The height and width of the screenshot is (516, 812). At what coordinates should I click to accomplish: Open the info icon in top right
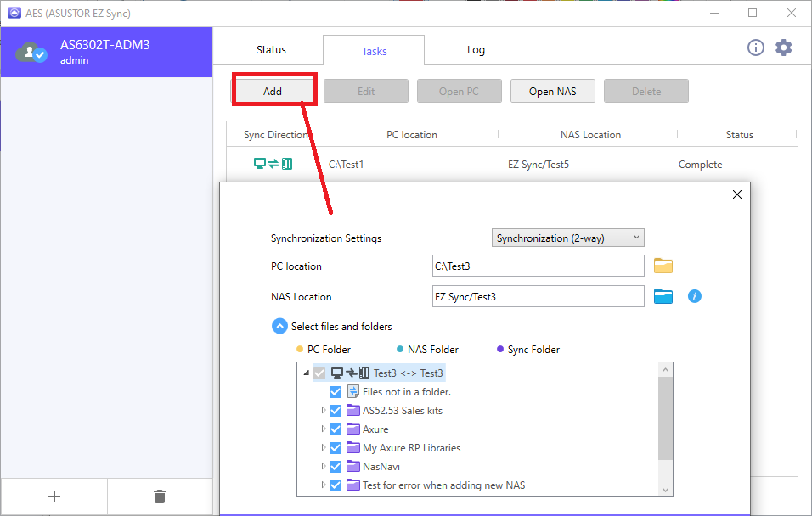point(756,48)
